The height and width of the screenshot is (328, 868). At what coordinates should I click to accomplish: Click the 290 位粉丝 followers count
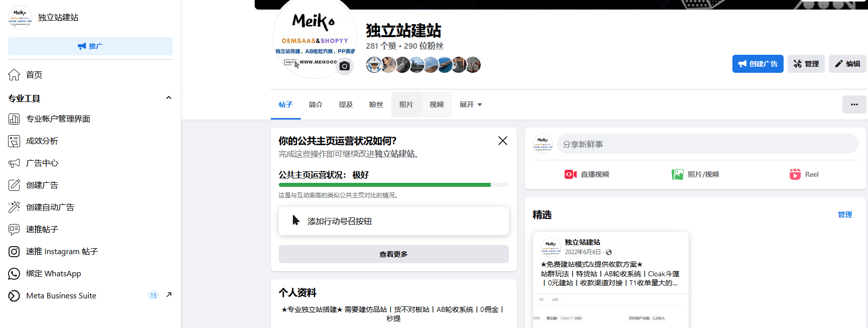pos(424,46)
